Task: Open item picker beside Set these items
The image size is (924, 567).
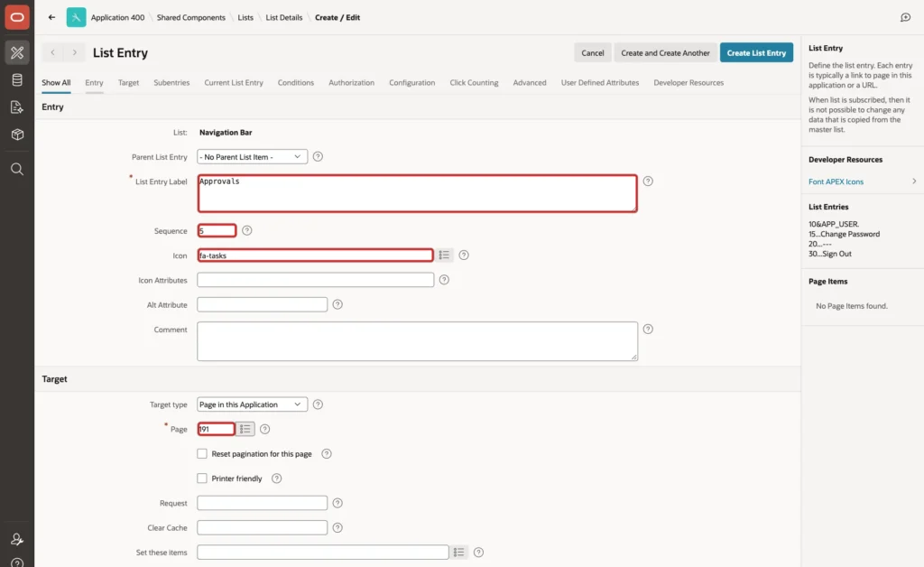Action: coord(458,553)
